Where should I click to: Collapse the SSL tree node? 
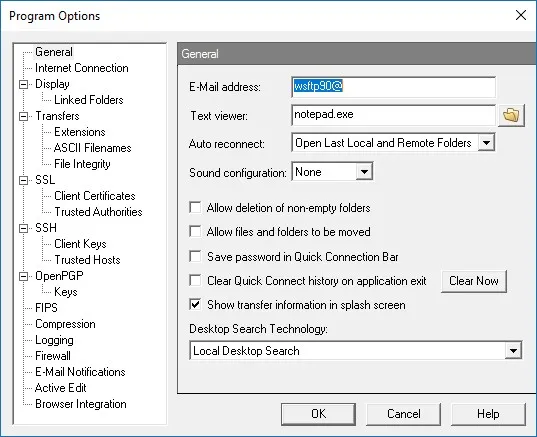(23, 180)
